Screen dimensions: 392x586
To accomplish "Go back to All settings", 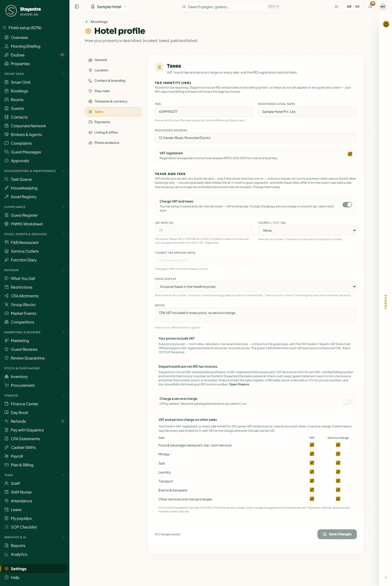I will [96, 22].
